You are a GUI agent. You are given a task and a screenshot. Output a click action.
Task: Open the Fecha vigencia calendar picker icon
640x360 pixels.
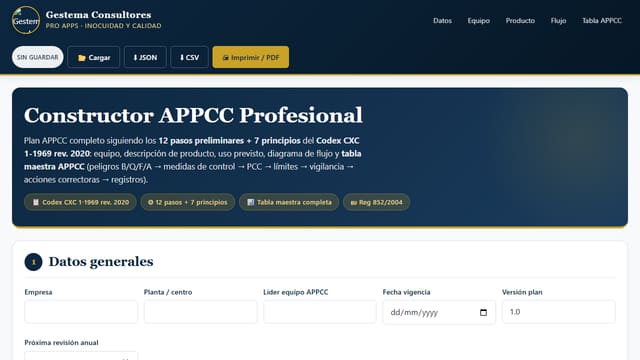[x=483, y=312]
